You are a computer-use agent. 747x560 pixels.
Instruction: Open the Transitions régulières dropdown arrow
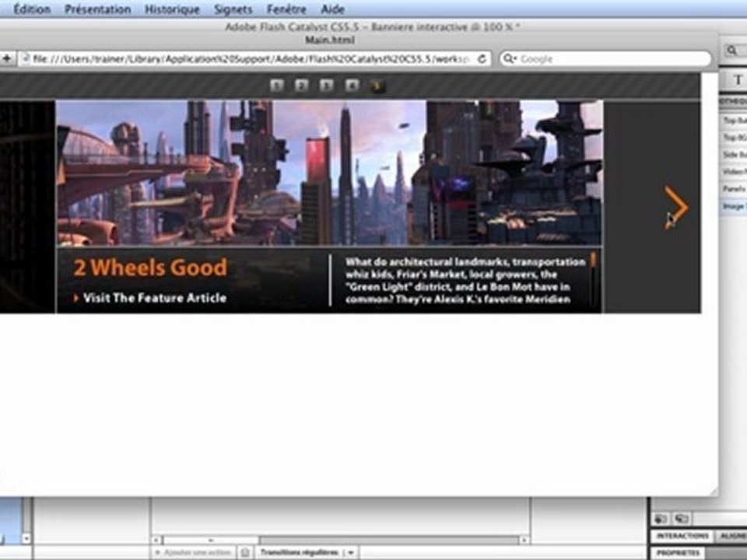coord(351,552)
